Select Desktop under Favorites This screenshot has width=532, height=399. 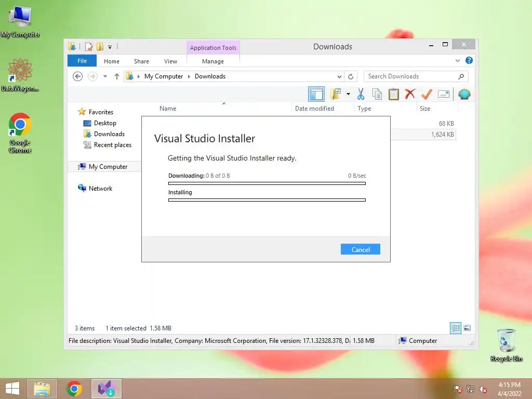pyautogui.click(x=105, y=123)
